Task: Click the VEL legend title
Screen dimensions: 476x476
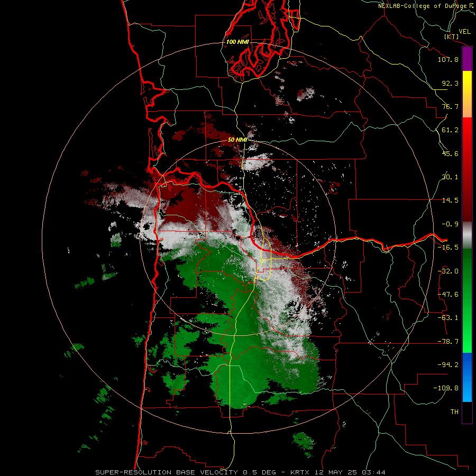Action: (x=464, y=32)
